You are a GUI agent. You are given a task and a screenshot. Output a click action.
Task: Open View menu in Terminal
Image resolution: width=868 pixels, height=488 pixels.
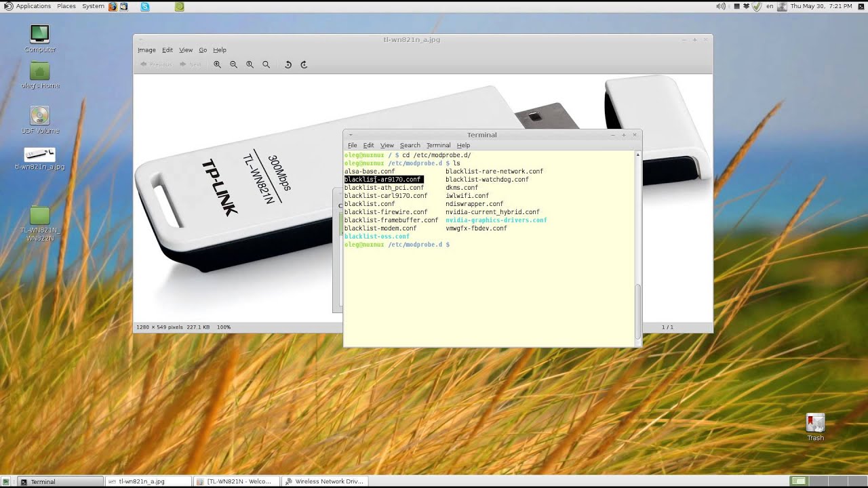tap(387, 145)
